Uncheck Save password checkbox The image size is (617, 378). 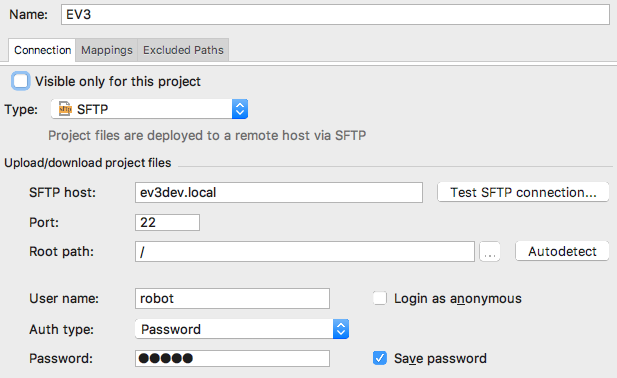380,358
